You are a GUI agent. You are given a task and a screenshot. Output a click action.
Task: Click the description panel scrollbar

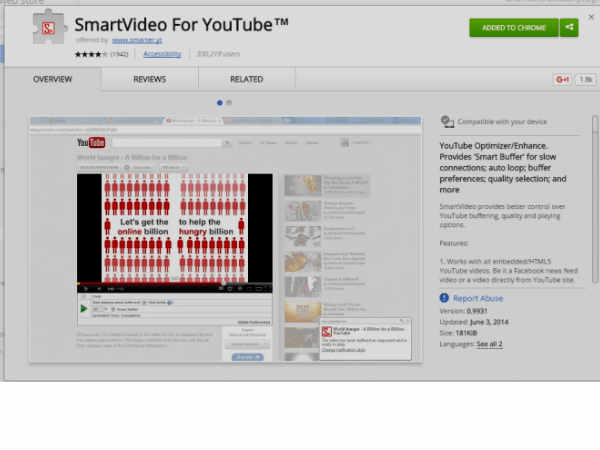pyautogui.click(x=595, y=199)
